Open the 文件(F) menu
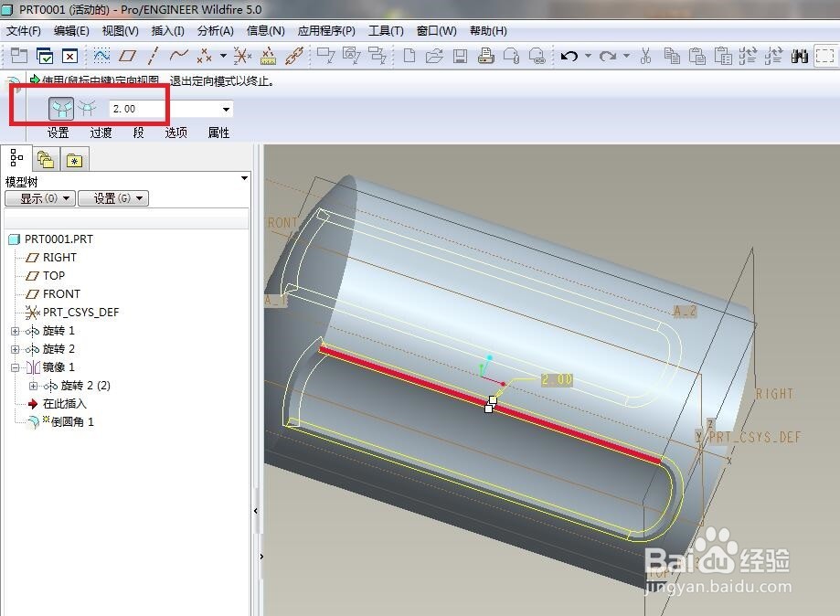This screenshot has width=840, height=616. [24, 30]
